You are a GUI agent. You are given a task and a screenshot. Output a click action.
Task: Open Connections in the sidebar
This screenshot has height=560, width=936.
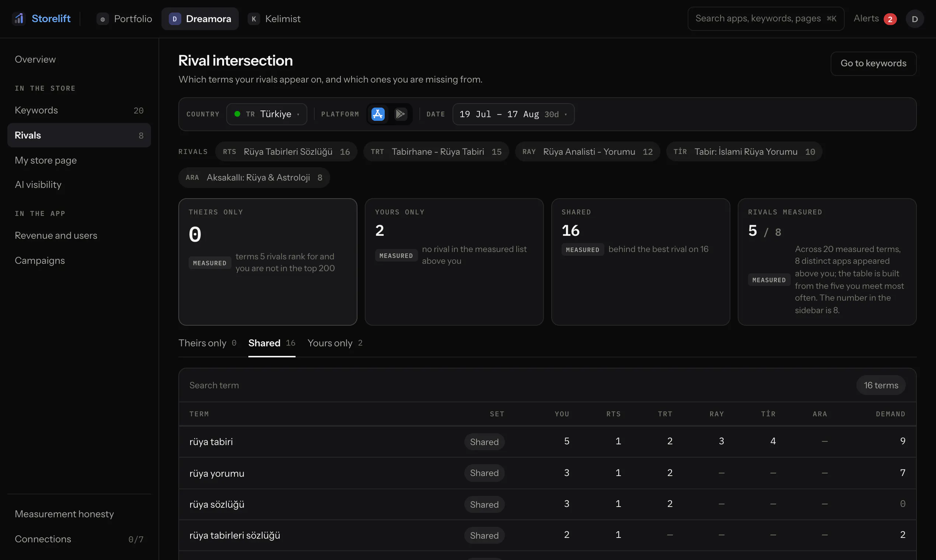(79, 539)
